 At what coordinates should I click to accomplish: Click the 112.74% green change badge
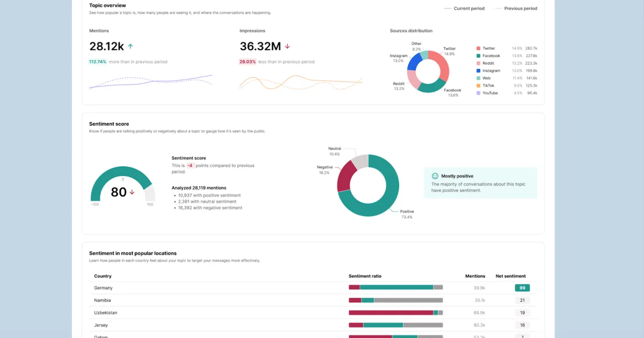click(x=98, y=62)
